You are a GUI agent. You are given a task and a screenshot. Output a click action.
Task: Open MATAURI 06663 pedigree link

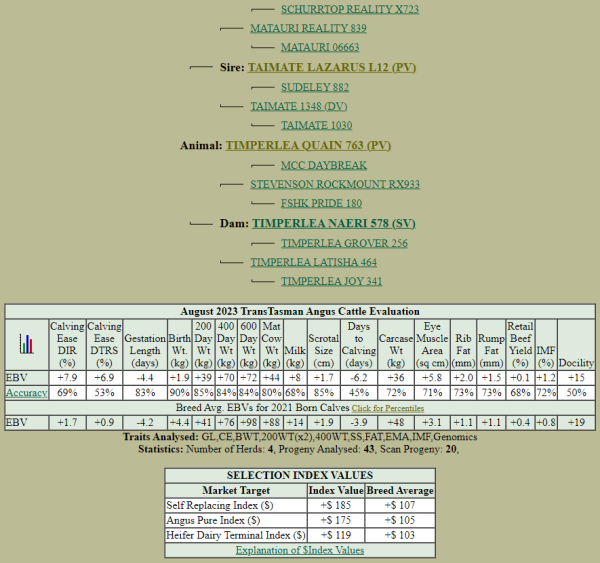coord(320,47)
